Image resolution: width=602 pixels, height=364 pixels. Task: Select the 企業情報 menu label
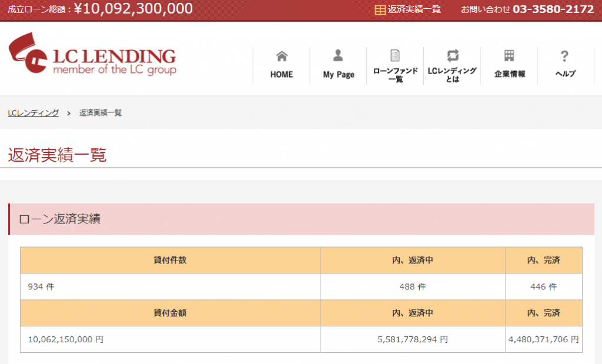509,74
